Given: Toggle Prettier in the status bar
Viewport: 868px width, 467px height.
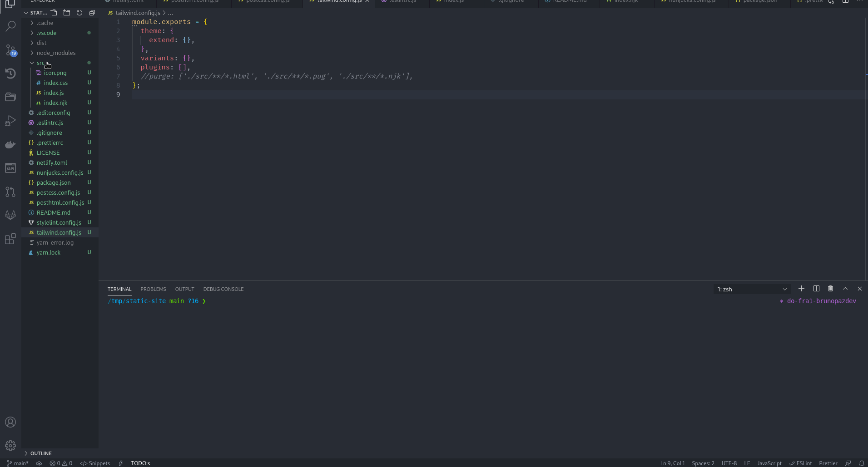Looking at the screenshot, I should click(x=828, y=463).
